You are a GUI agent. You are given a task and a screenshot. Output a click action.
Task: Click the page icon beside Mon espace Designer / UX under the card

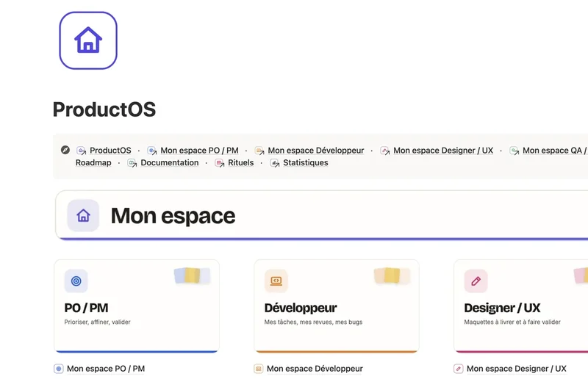(x=458, y=369)
